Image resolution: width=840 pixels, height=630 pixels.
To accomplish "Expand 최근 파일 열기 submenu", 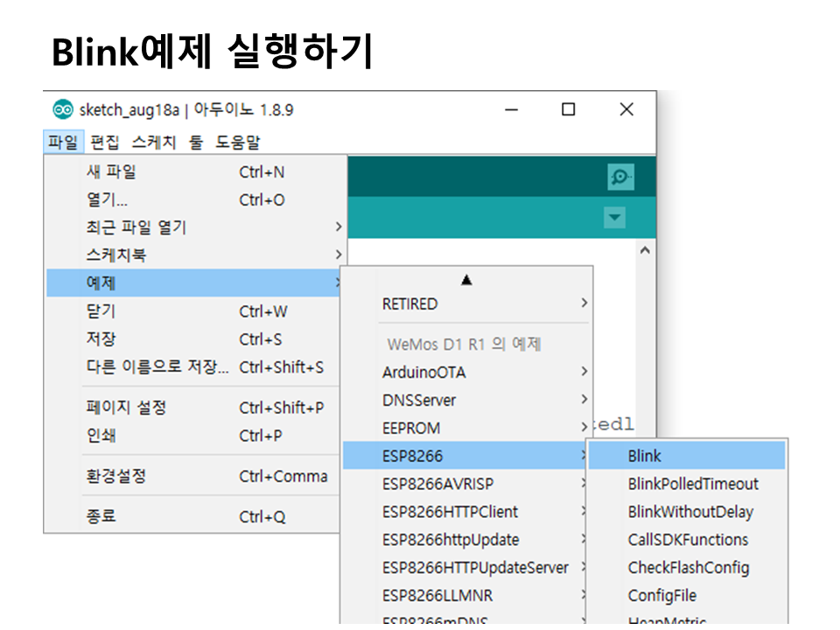I will click(x=193, y=227).
